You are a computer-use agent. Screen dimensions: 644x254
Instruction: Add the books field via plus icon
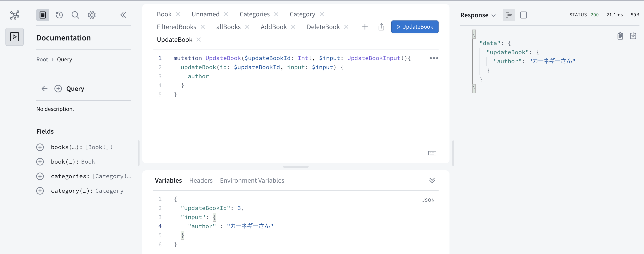[40, 147]
